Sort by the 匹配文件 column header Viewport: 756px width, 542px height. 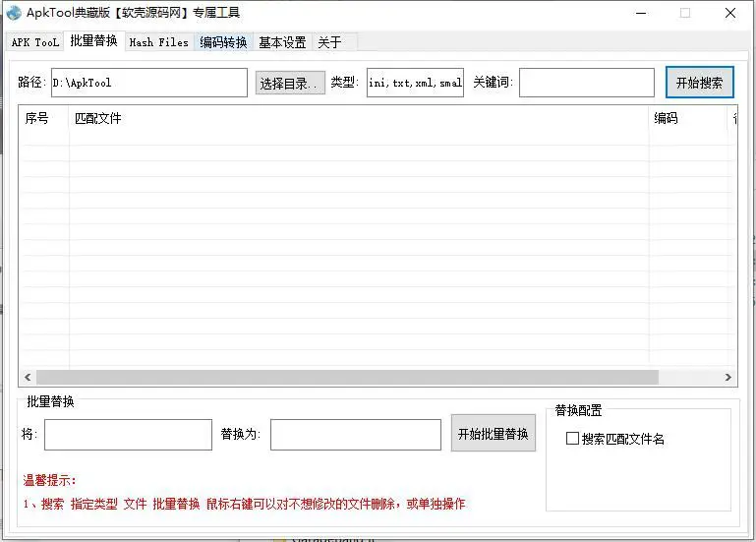coord(359,118)
